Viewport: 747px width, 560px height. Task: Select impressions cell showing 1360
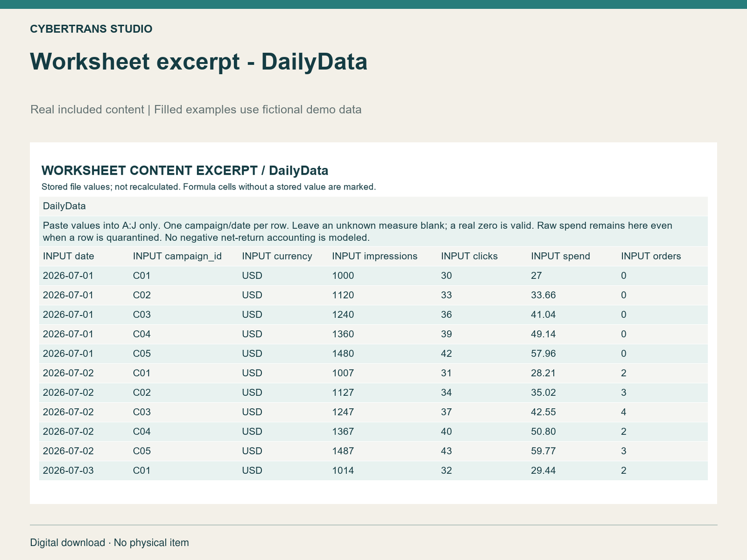(343, 334)
